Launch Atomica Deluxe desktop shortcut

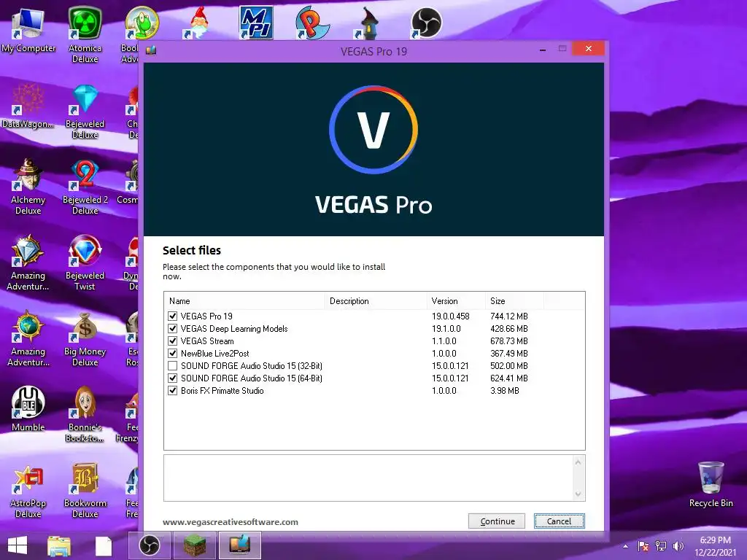[85, 34]
